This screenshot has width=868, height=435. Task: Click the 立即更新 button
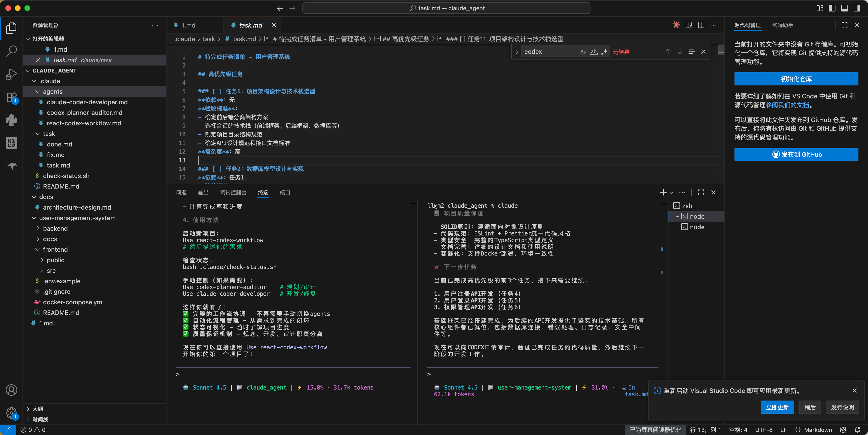[777, 407]
